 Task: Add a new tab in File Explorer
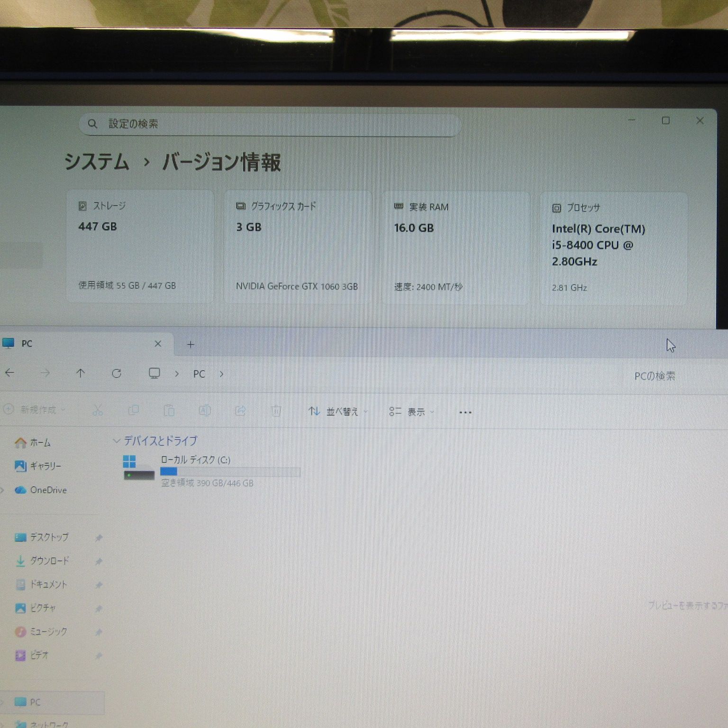pos(191,345)
